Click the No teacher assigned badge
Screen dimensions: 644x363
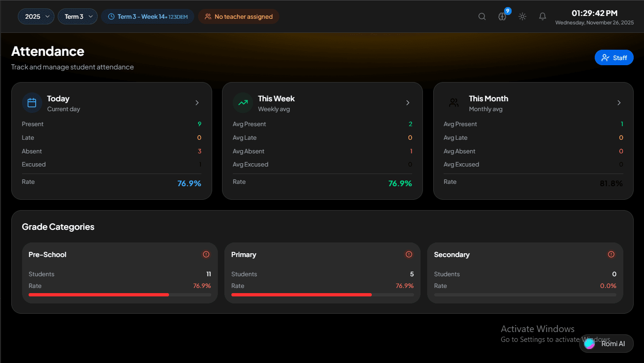pyautogui.click(x=238, y=16)
